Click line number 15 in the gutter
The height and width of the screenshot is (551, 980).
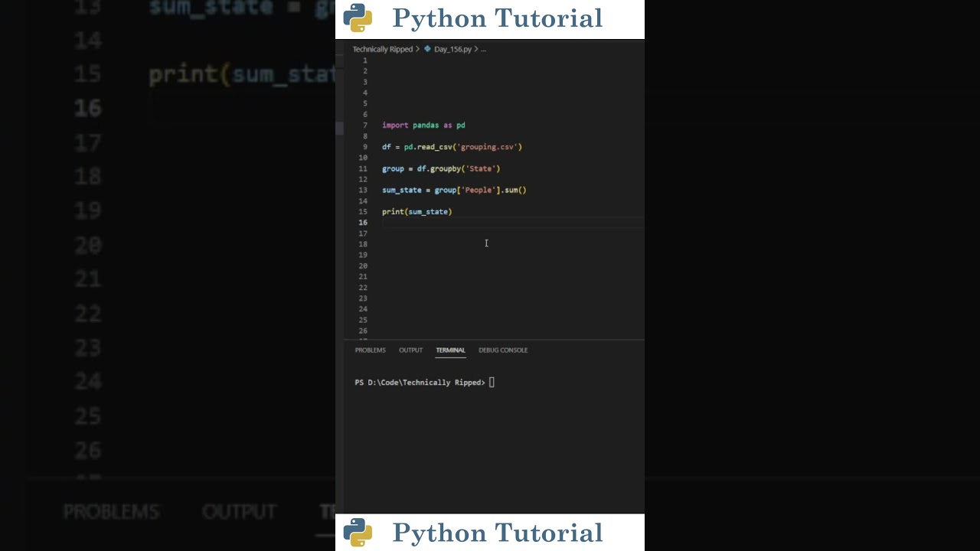tap(363, 211)
